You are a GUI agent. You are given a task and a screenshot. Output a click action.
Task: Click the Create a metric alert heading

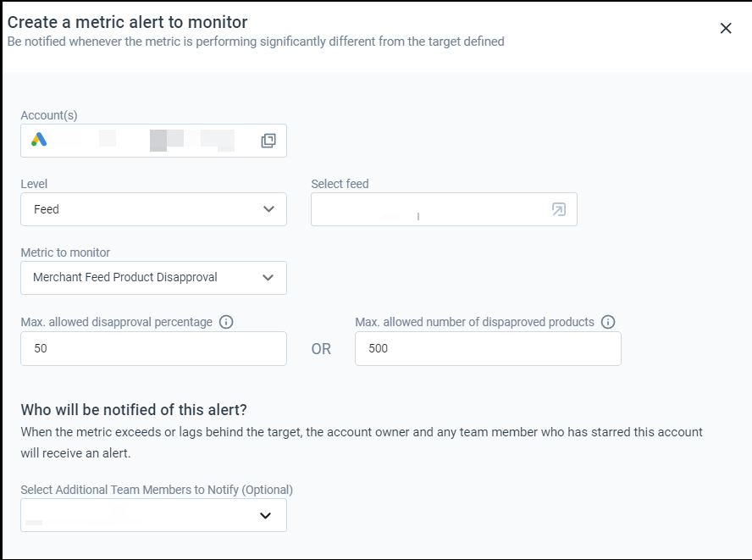[128, 22]
